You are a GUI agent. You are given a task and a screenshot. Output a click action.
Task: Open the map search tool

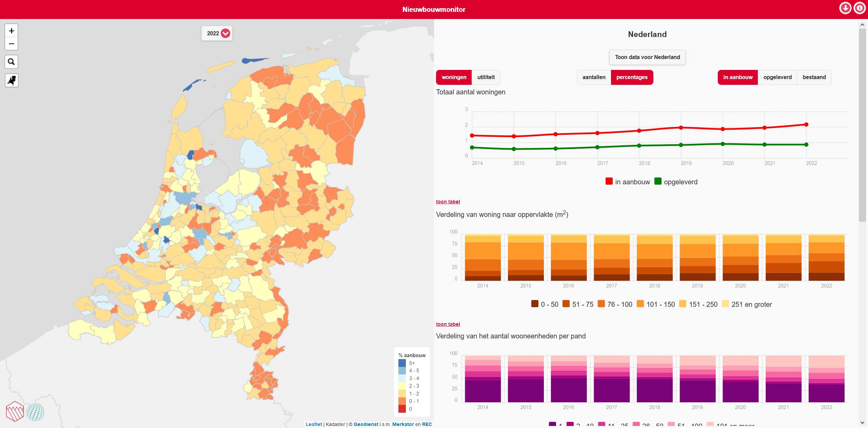click(12, 62)
